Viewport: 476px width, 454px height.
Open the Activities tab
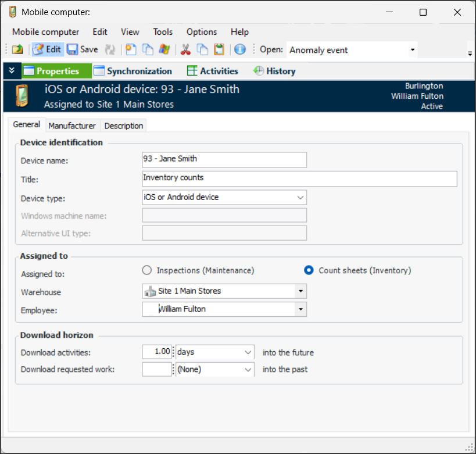click(213, 71)
